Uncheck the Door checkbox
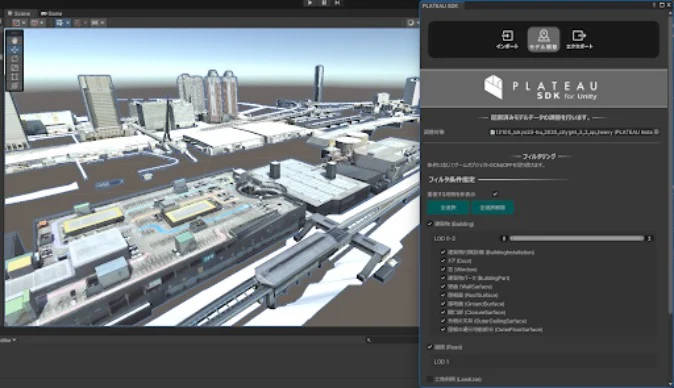674x388 pixels. click(x=443, y=260)
